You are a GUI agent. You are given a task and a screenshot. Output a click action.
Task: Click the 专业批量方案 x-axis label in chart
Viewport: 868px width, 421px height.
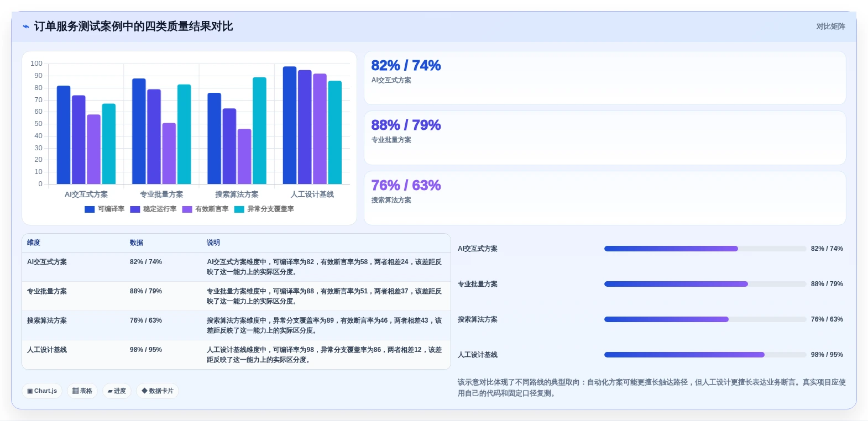coord(161,194)
